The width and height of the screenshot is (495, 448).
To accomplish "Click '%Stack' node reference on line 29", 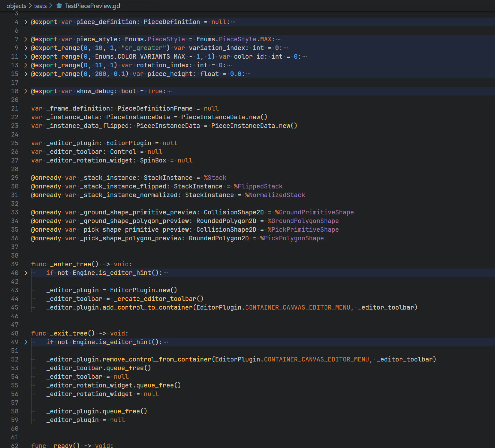I will pyautogui.click(x=215, y=178).
